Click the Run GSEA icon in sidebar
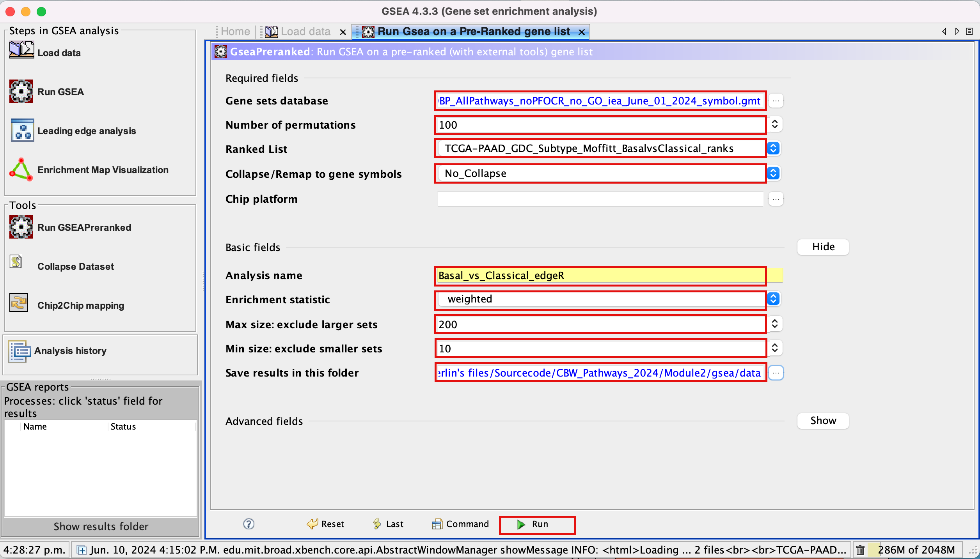 (21, 91)
